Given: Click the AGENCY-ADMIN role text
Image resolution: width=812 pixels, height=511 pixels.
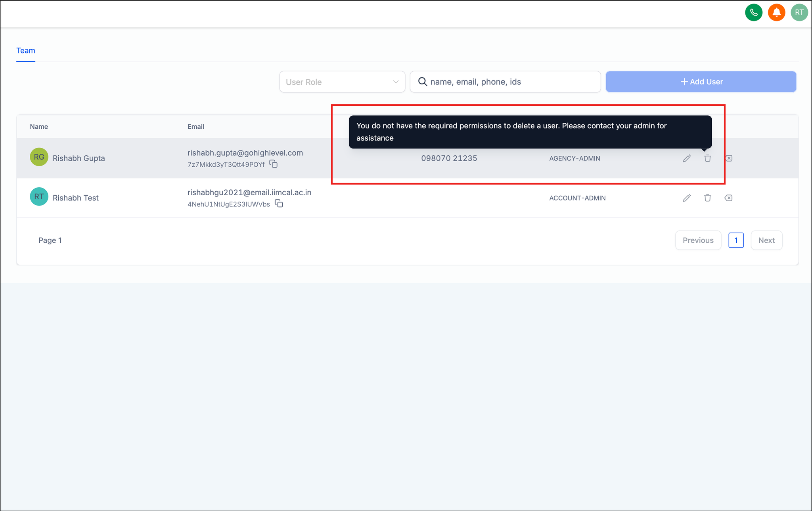Looking at the screenshot, I should point(575,158).
